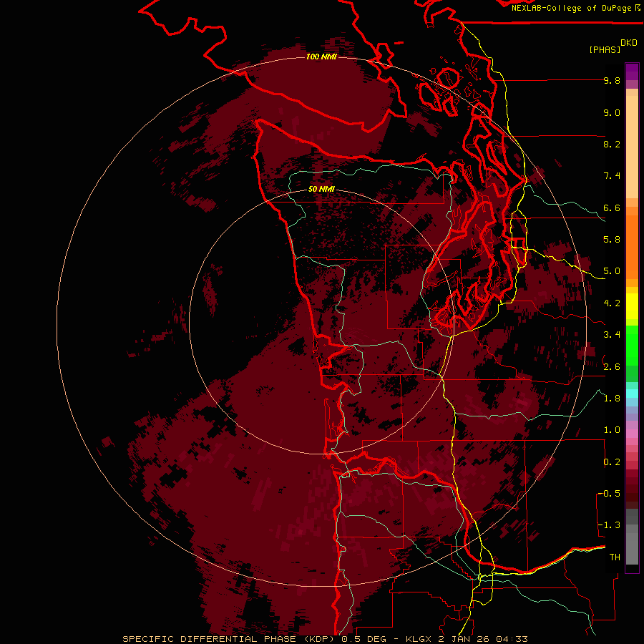Click the 3.4 value on the color scale
The width and height of the screenshot is (644, 644).
(x=612, y=335)
